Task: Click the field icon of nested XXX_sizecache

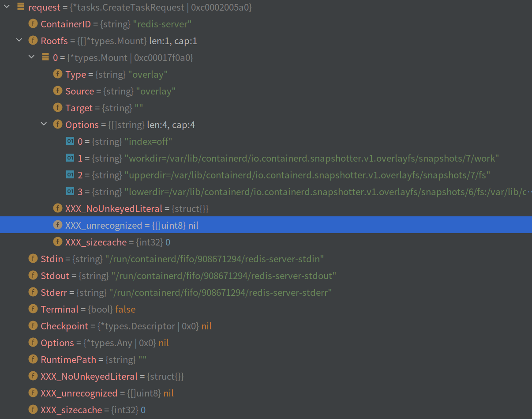Action: click(x=57, y=242)
